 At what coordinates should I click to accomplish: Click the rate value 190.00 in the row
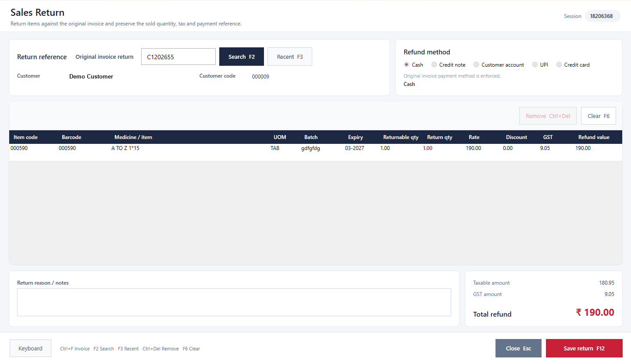(x=473, y=148)
